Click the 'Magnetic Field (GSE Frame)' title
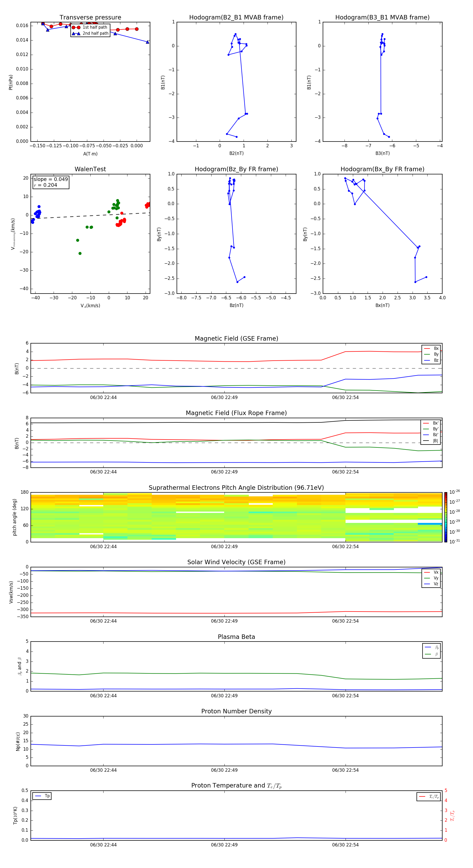The width and height of the screenshot is (473, 868). (236, 339)
